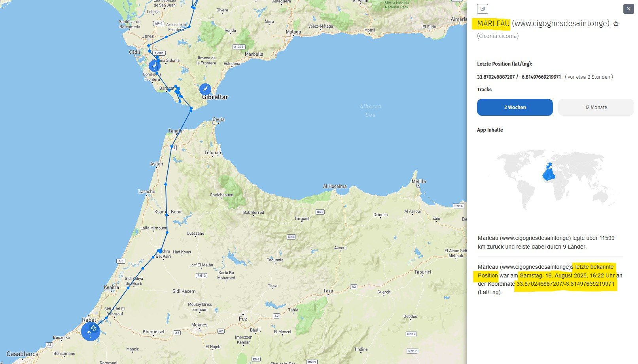Screen dimensions: 638x364
Task: Click the Letzte Position coordinates value
Action: [519, 77]
